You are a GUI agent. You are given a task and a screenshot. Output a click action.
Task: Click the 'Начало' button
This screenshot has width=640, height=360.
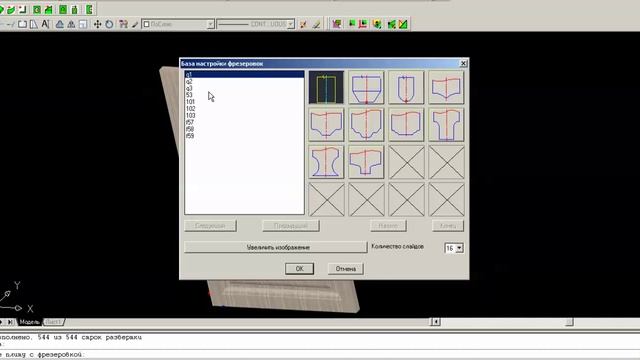[388, 226]
